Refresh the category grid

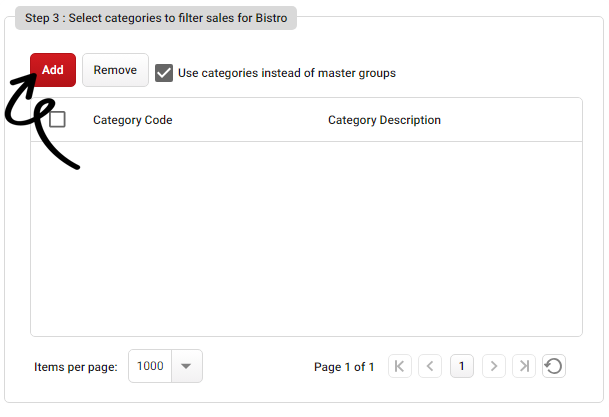point(553,367)
